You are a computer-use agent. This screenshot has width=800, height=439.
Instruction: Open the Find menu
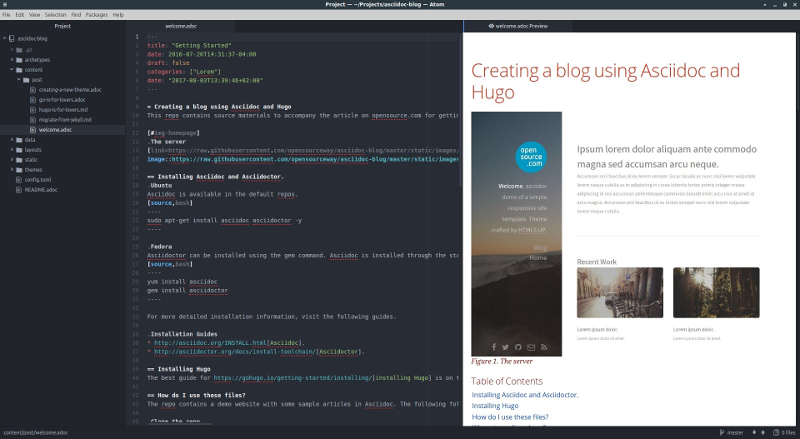click(x=76, y=15)
